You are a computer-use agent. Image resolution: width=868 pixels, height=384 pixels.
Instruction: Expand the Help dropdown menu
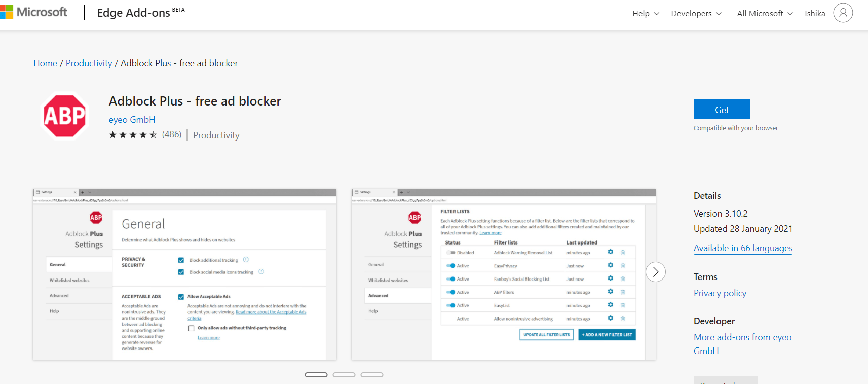[x=646, y=14]
